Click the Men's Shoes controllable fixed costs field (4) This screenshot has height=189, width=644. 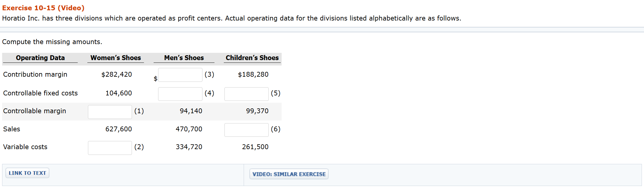(x=180, y=94)
